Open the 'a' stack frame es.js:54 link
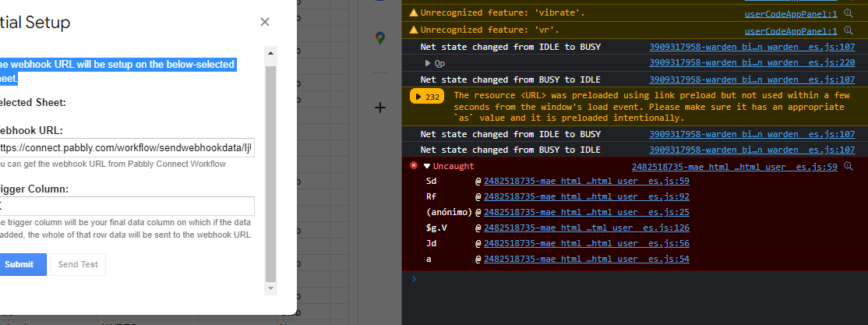Screen dimensions: 868x325 click(x=586, y=259)
